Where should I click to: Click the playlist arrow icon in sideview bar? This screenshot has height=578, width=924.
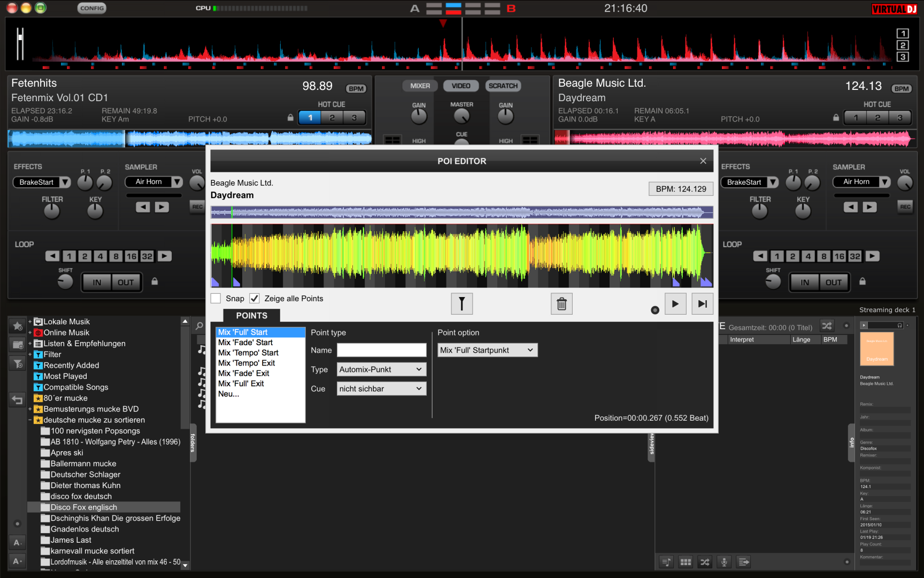click(x=743, y=562)
